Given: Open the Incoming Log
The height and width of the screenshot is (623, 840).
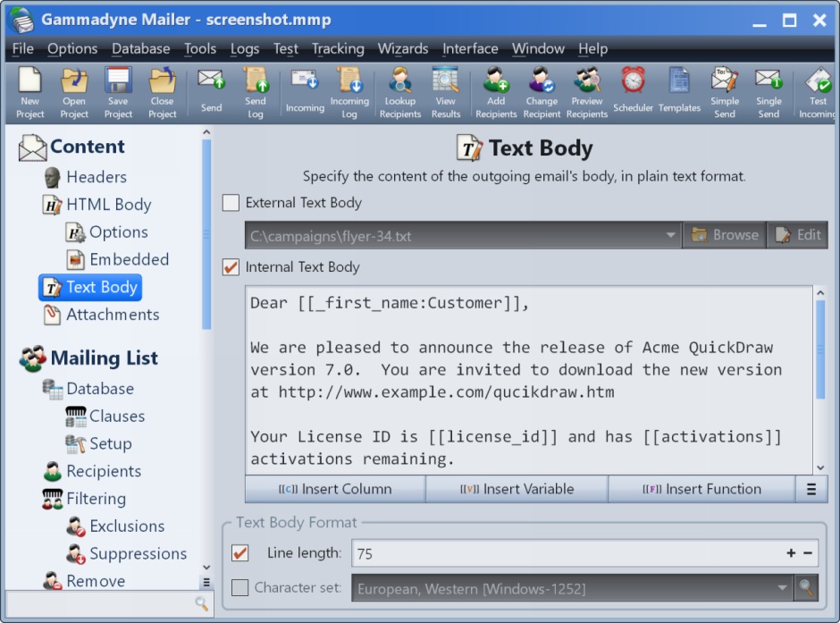Looking at the screenshot, I should tap(349, 89).
